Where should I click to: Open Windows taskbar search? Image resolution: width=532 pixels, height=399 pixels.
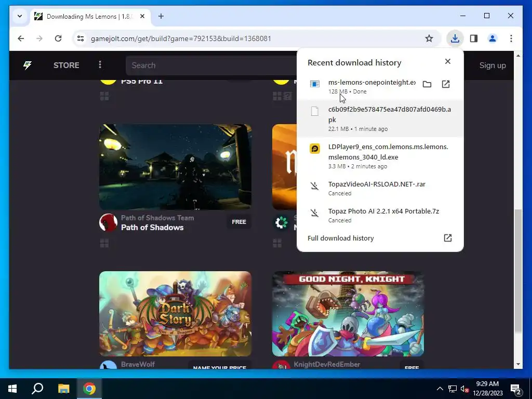coord(37,389)
